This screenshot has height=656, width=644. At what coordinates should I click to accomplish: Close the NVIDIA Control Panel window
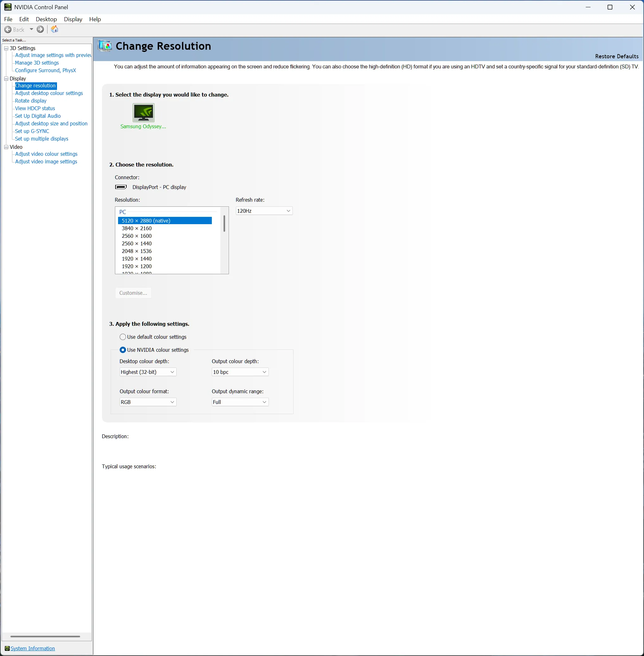click(x=632, y=7)
